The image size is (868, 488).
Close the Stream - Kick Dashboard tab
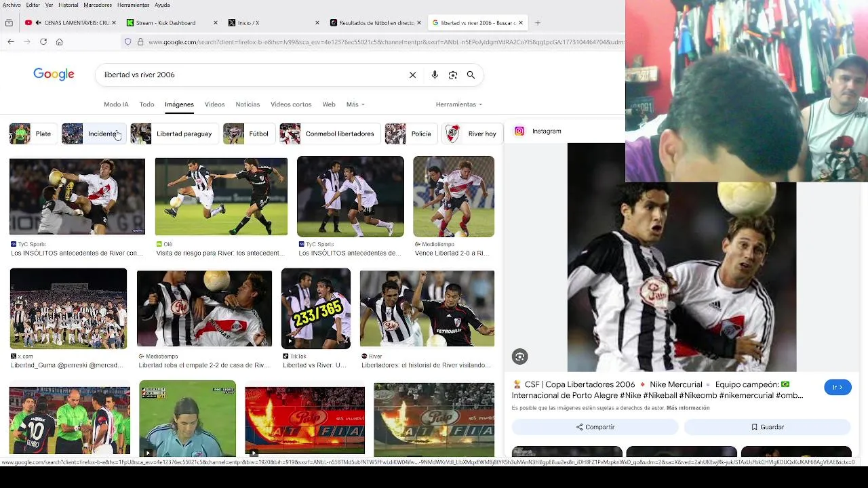tap(216, 23)
